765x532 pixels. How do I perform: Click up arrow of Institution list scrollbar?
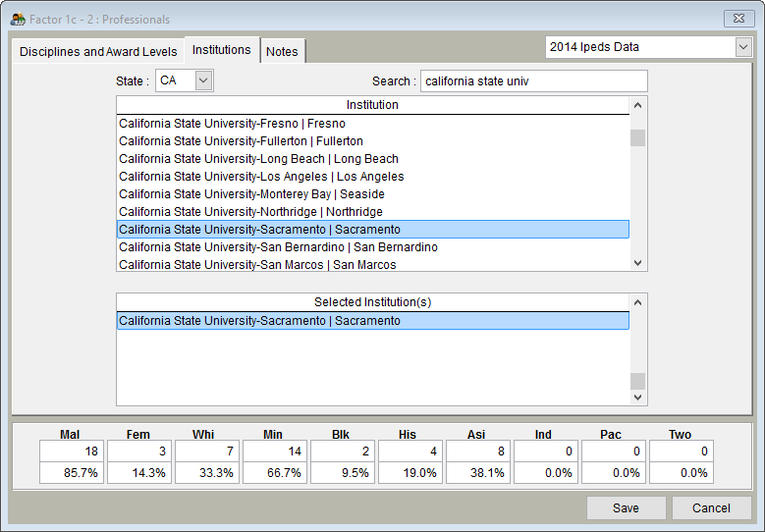click(637, 105)
